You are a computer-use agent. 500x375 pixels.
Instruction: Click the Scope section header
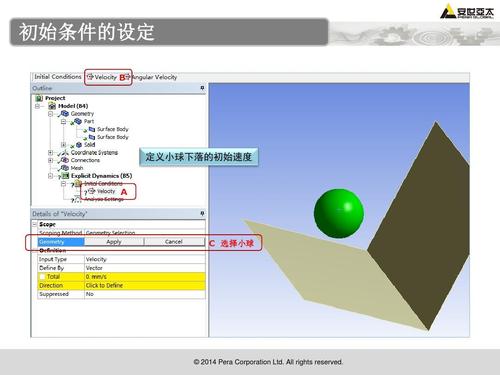point(47,224)
